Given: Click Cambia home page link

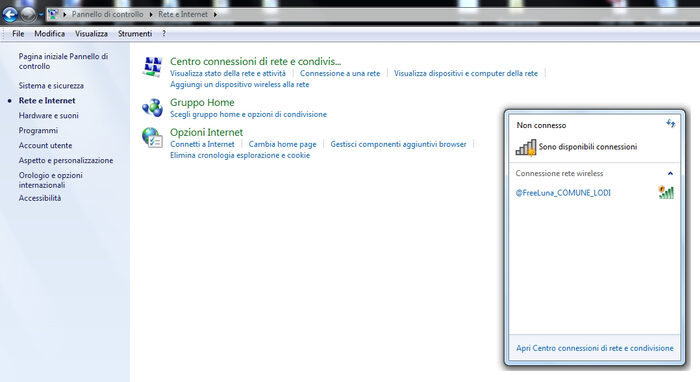Looking at the screenshot, I should 282,144.
